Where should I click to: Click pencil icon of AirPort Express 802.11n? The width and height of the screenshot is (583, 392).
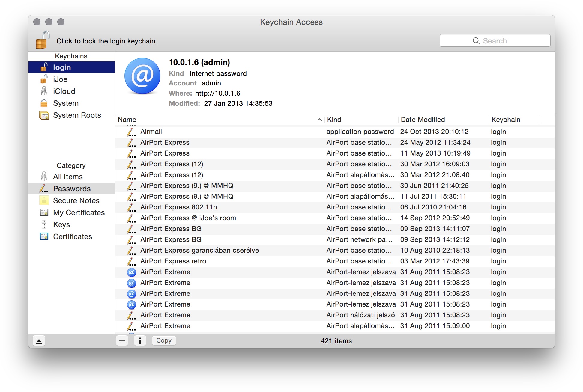coord(131,207)
